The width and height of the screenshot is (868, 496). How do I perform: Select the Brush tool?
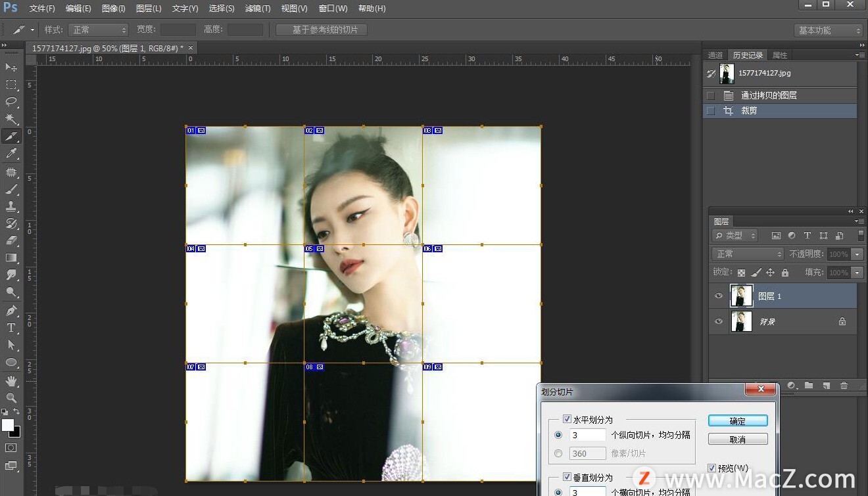(11, 189)
